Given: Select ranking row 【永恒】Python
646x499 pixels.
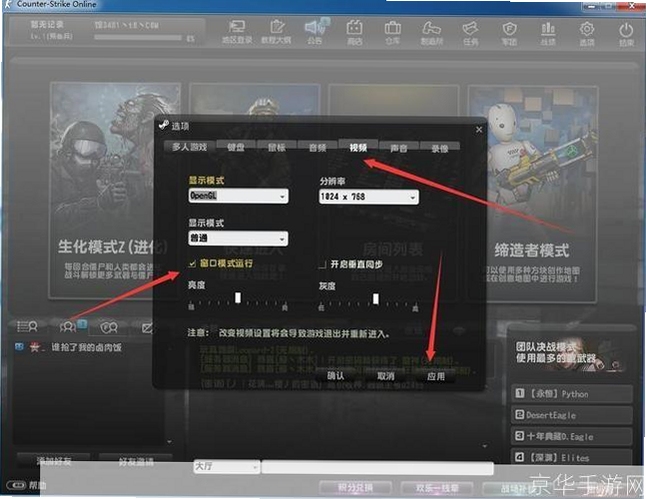Looking at the screenshot, I should [x=572, y=394].
